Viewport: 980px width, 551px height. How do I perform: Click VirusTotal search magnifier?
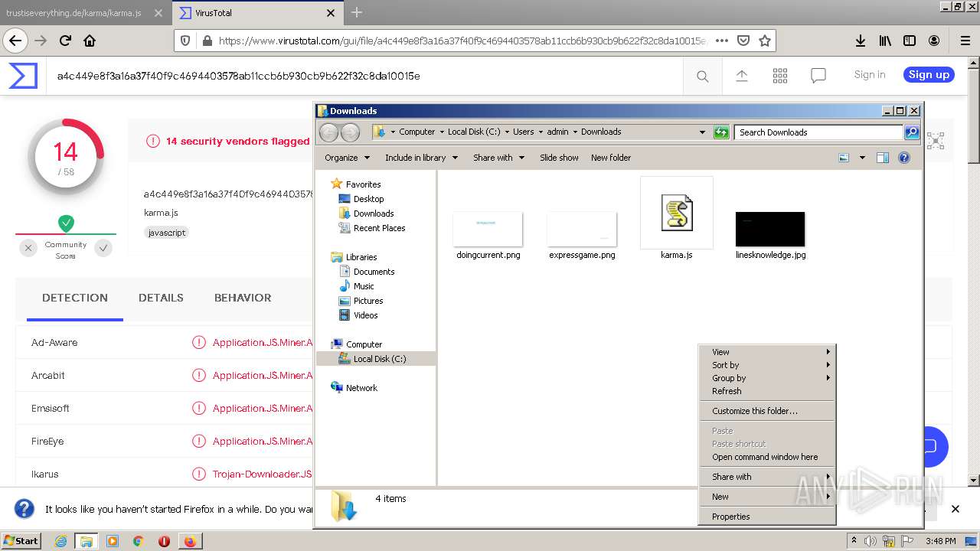(702, 75)
